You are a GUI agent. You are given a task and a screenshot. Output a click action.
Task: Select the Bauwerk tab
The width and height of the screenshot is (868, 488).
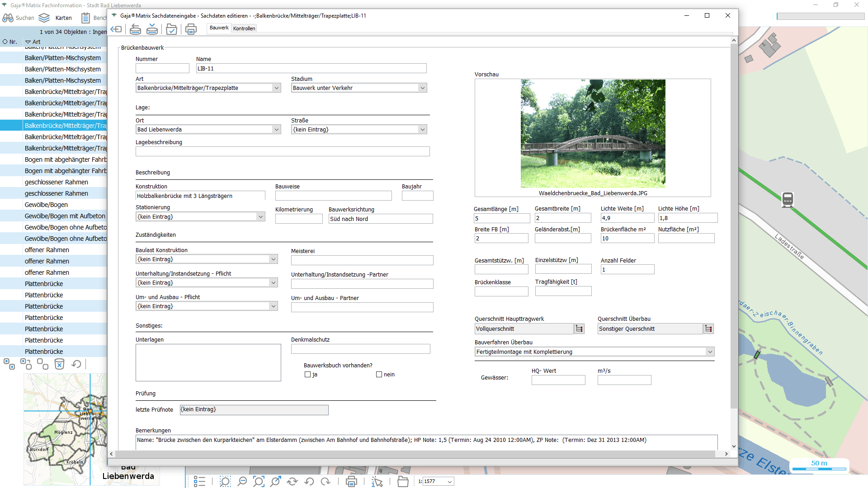219,28
